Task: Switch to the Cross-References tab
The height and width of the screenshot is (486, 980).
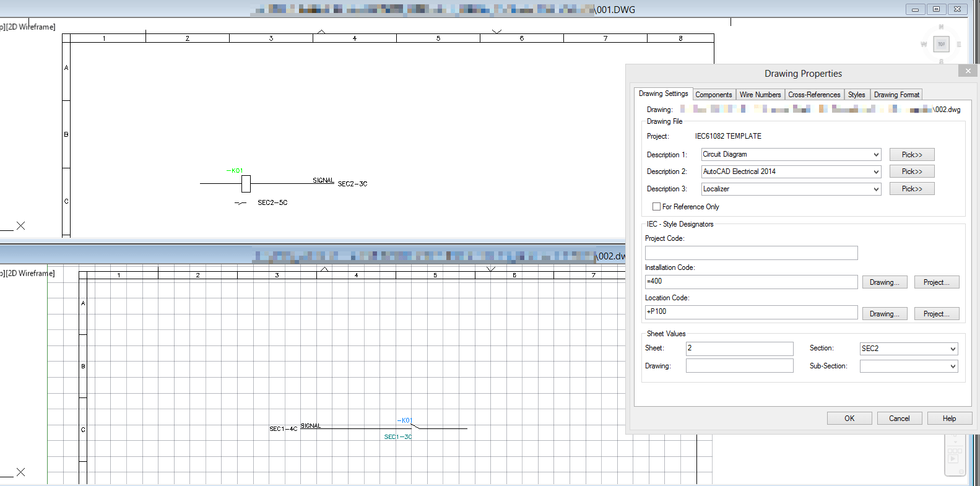Action: click(x=814, y=95)
